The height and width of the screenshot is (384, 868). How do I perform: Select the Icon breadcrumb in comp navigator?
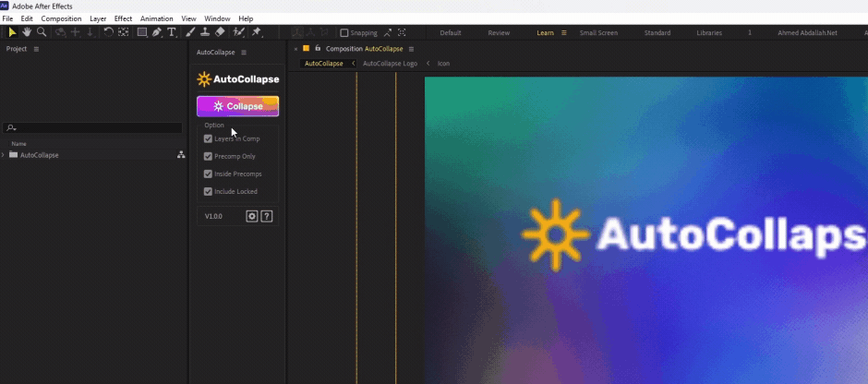click(x=443, y=64)
